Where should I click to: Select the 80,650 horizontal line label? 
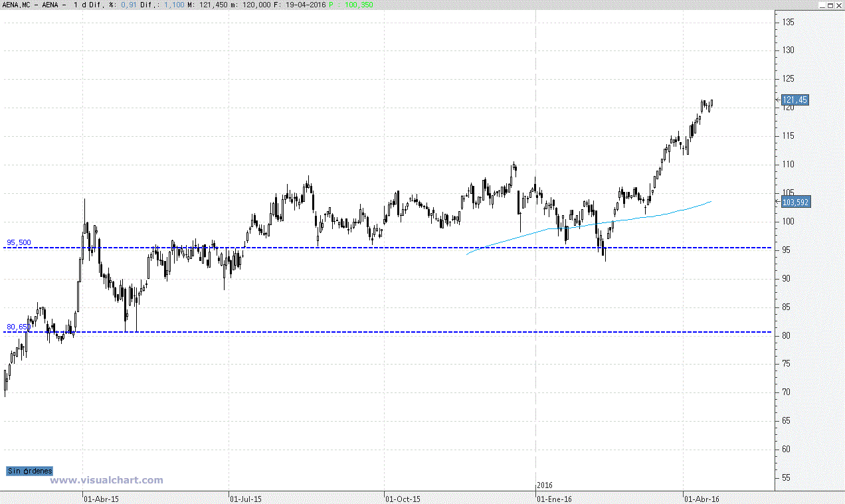(19, 327)
